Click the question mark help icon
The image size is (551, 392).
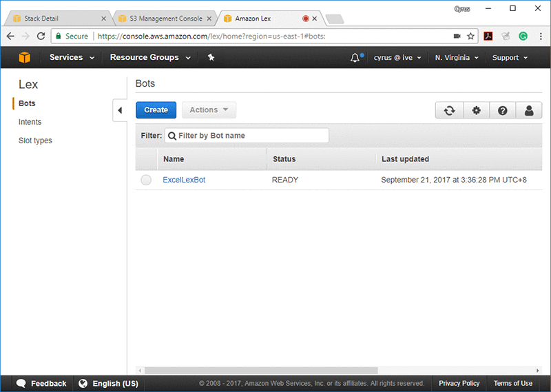point(503,110)
